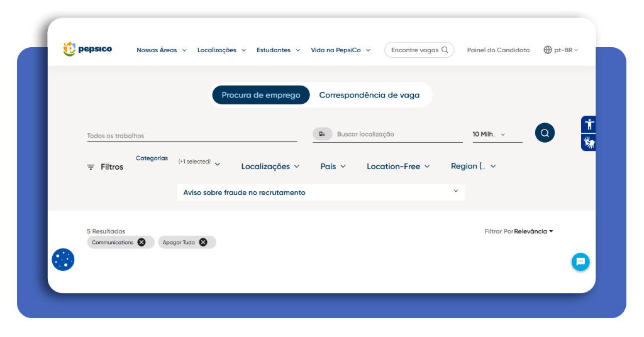Click the Todos os trabalhos field
Screen dimensions: 644x337
[192, 135]
